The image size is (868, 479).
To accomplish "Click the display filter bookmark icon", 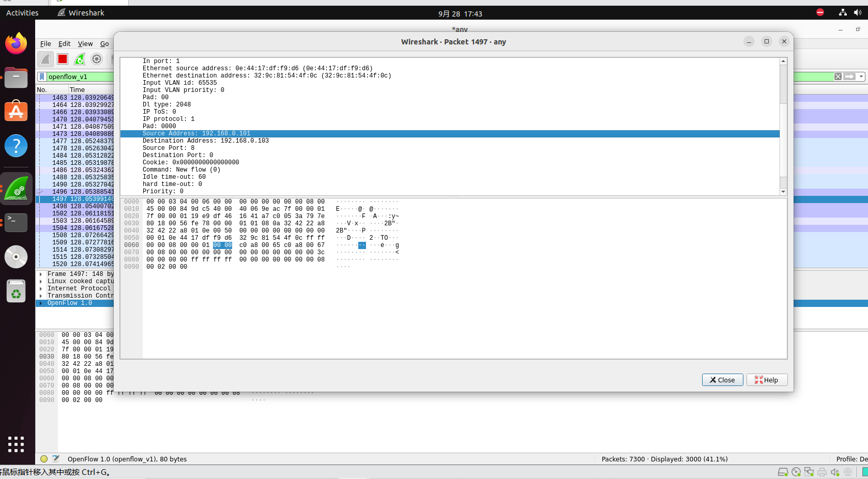I will coord(42,76).
